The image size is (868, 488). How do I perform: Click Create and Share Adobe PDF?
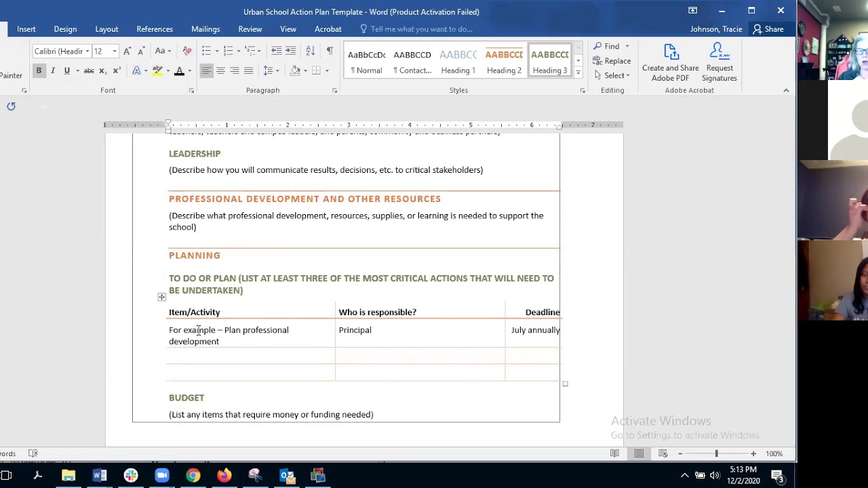pyautogui.click(x=671, y=62)
